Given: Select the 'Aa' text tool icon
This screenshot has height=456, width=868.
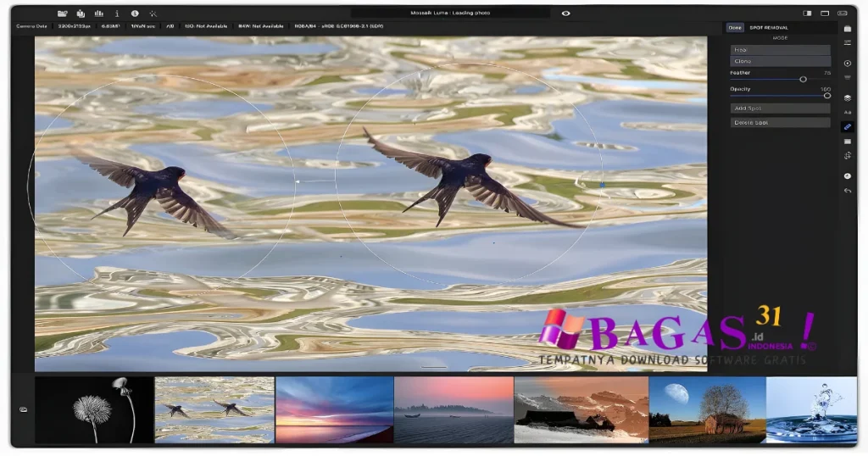Looking at the screenshot, I should pos(848,113).
